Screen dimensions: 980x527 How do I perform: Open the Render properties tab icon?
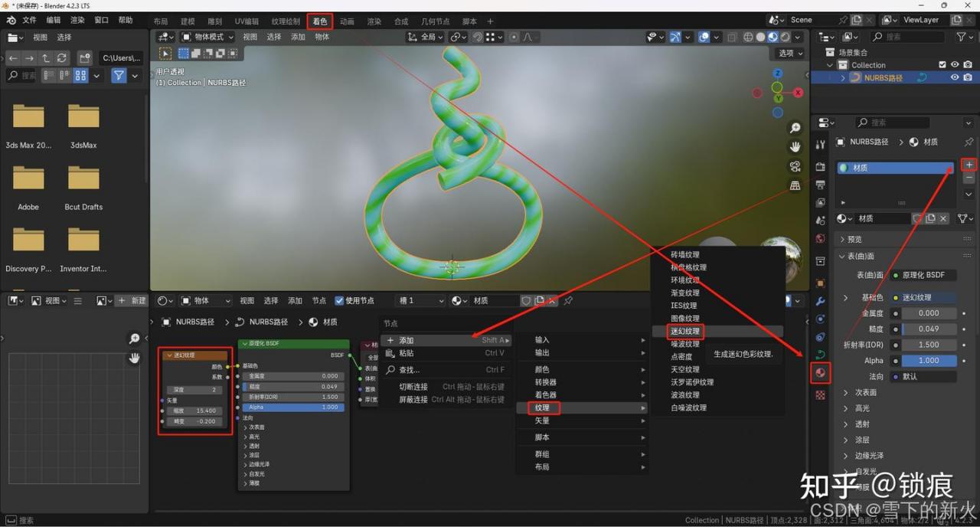[821, 166]
